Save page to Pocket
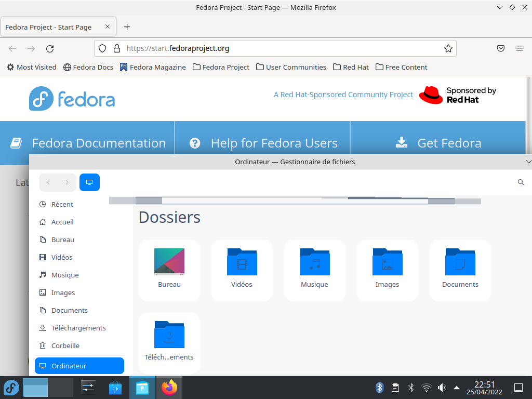This screenshot has height=399, width=532. pos(500,48)
